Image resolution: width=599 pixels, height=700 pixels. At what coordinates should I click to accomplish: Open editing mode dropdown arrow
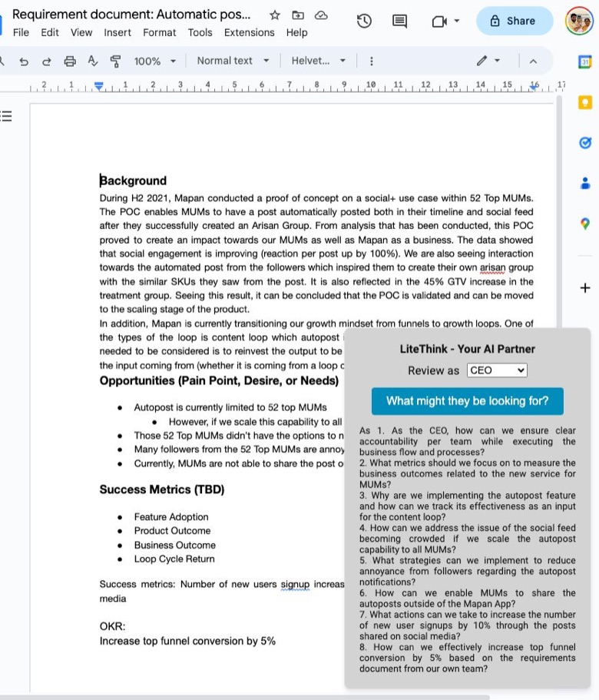click(x=498, y=61)
